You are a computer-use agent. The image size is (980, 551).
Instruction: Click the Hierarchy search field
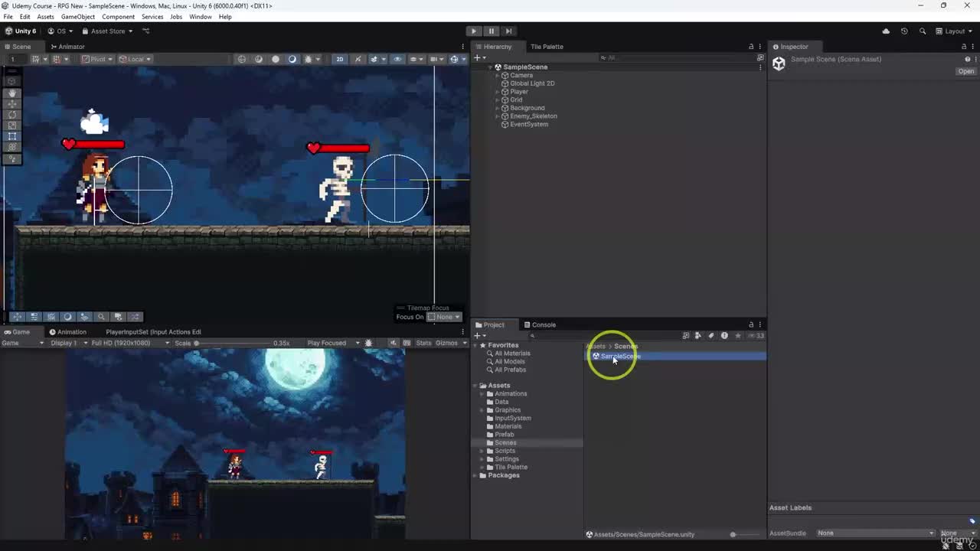pos(678,58)
